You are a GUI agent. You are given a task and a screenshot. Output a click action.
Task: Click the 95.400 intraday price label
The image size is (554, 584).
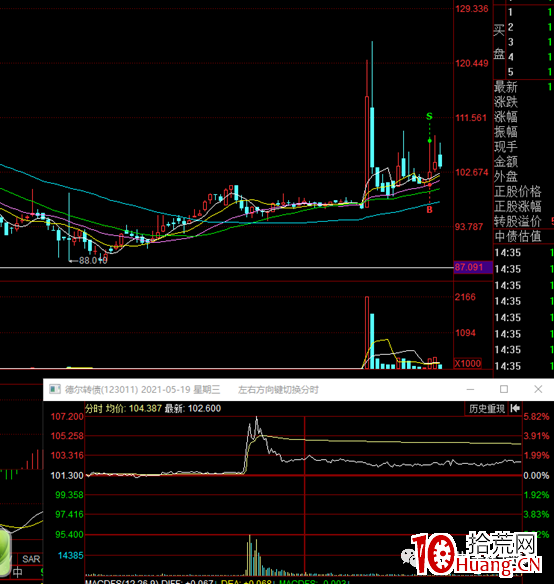[x=69, y=535]
